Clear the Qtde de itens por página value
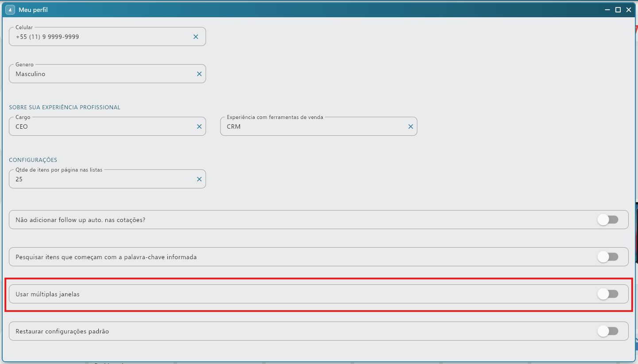Image resolution: width=638 pixels, height=364 pixels. (x=199, y=179)
